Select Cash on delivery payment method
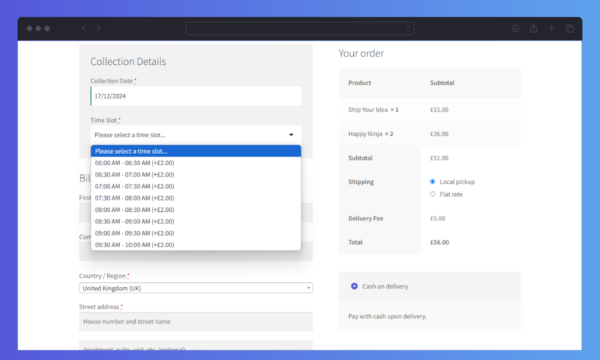The height and width of the screenshot is (360, 600). pos(354,286)
